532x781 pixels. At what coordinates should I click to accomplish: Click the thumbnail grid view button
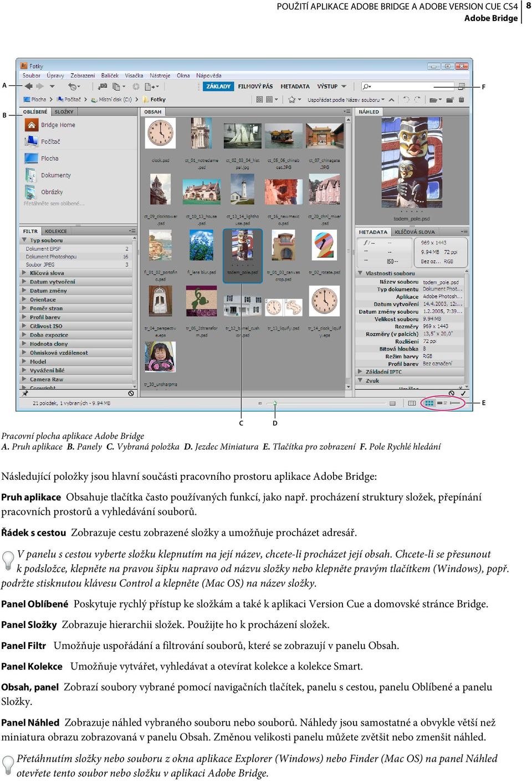pos(429,403)
